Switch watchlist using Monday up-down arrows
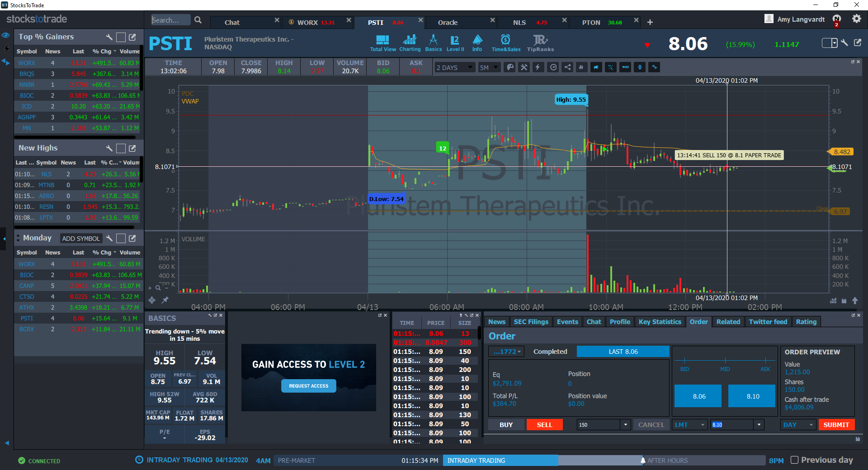Screen dimensions: 868x470 [18, 238]
